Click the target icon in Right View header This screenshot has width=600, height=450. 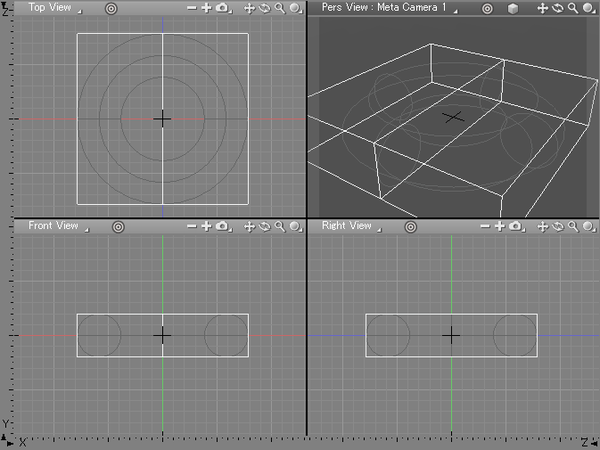(x=411, y=227)
